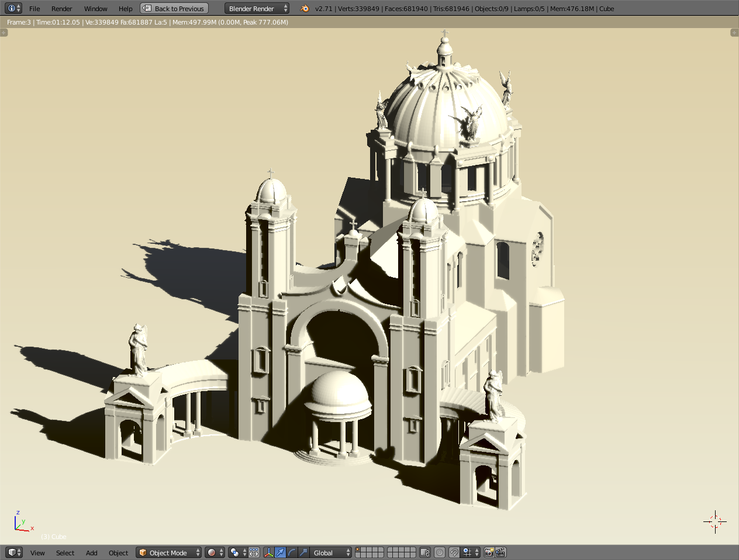The width and height of the screenshot is (739, 560).
Task: Open the viewport shading mode selector
Action: coord(215,552)
